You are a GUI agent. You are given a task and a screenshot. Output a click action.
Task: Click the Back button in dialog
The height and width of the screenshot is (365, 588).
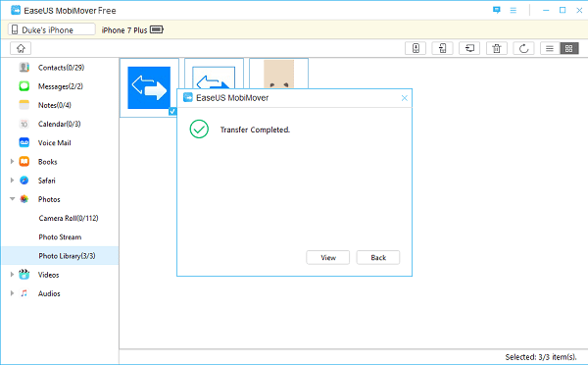378,258
